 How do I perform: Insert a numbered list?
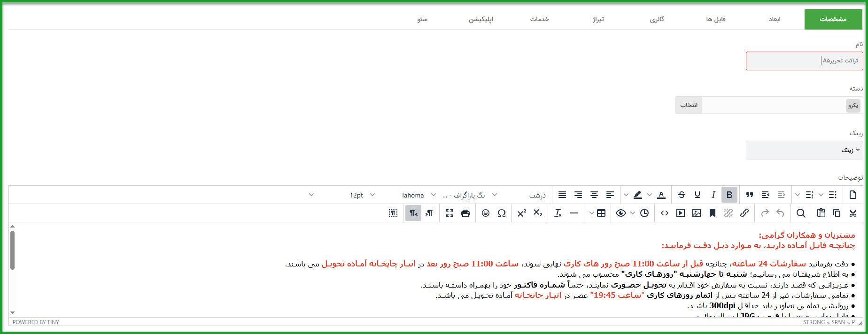point(809,195)
